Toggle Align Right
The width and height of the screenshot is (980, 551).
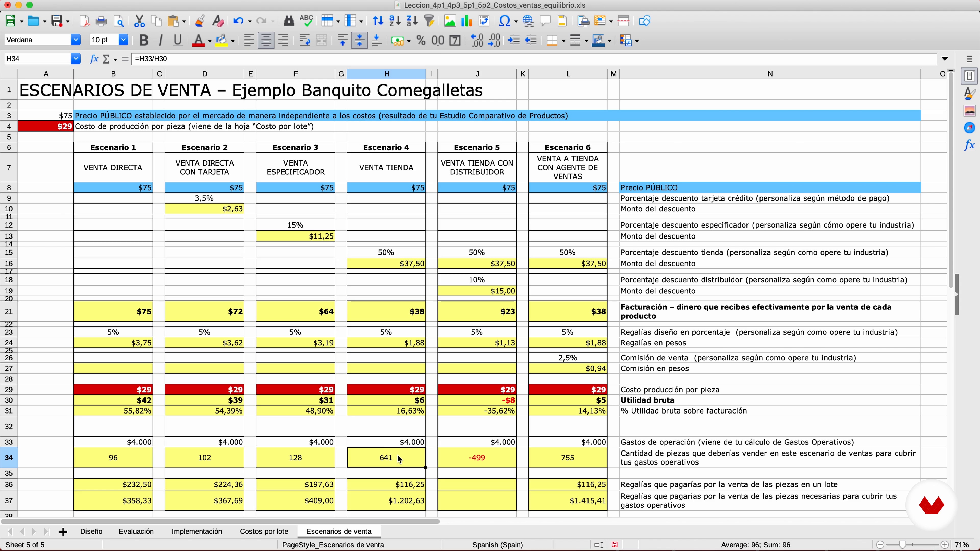click(x=284, y=40)
